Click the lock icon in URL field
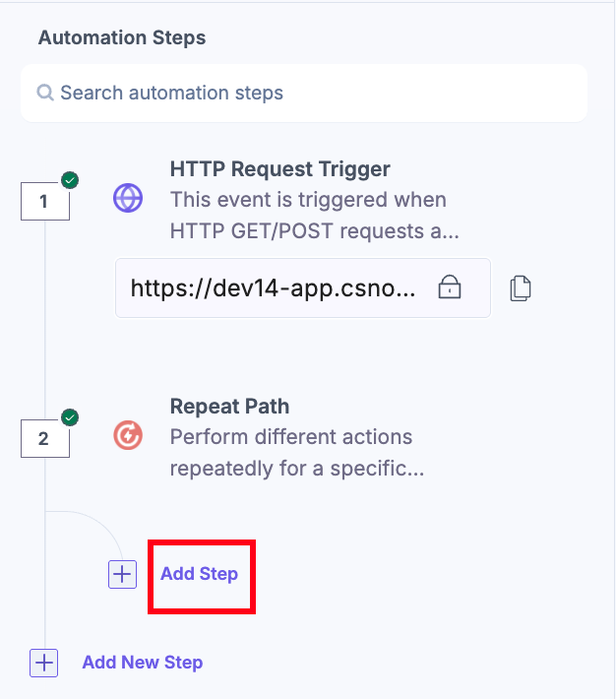Image resolution: width=616 pixels, height=699 pixels. pyautogui.click(x=450, y=287)
